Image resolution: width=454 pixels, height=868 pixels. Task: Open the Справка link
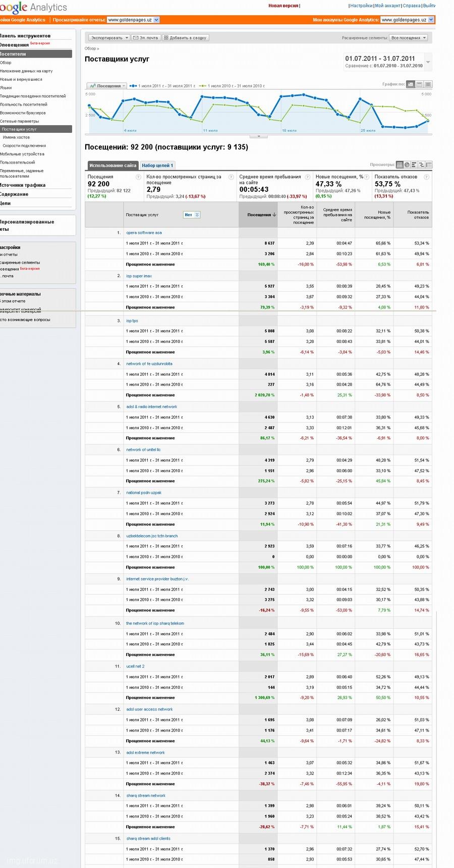click(412, 6)
